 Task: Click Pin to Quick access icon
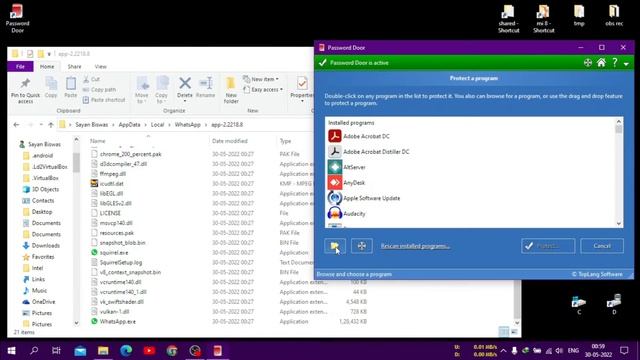(25, 91)
